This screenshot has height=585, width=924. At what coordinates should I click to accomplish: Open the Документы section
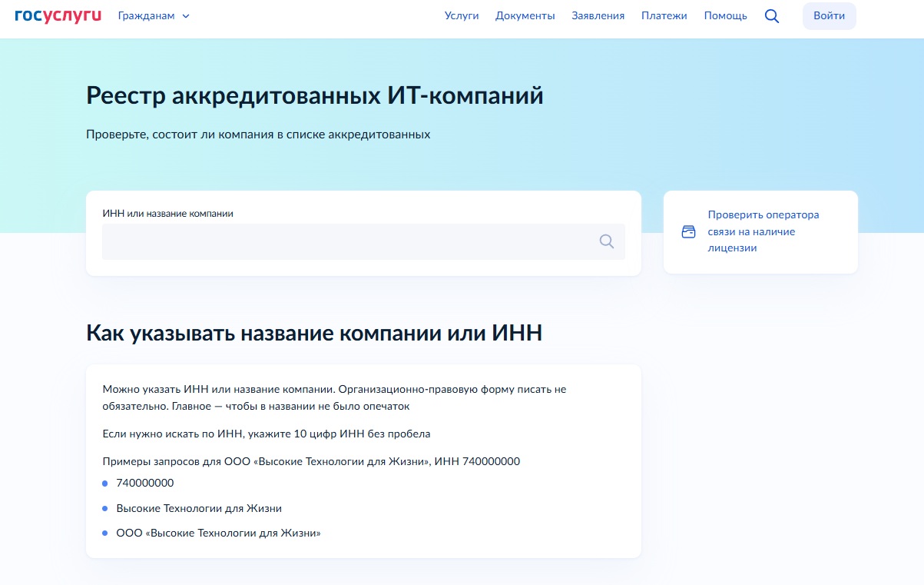tap(525, 15)
